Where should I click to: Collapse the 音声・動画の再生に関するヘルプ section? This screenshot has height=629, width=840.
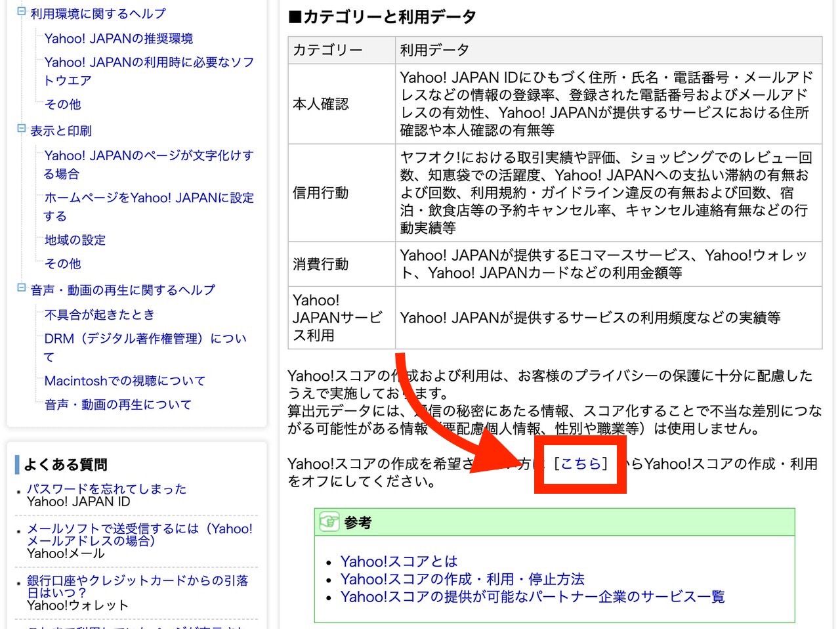pyautogui.click(x=21, y=288)
